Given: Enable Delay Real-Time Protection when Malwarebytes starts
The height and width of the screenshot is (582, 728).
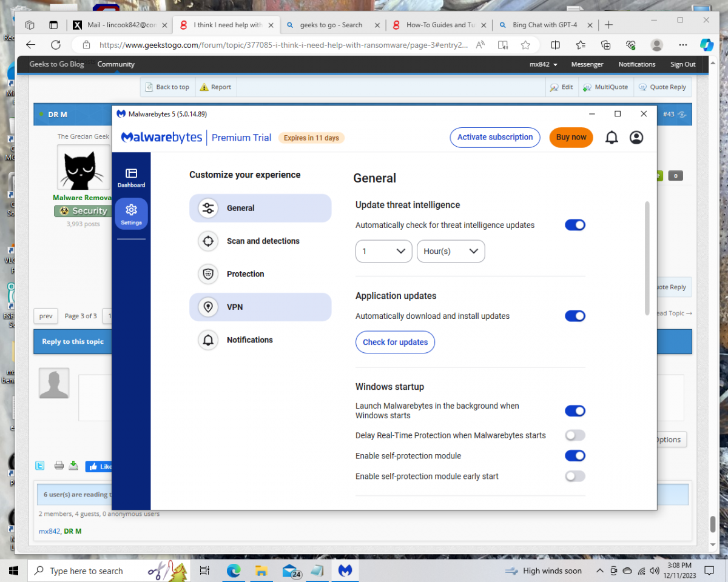Looking at the screenshot, I should (x=575, y=435).
